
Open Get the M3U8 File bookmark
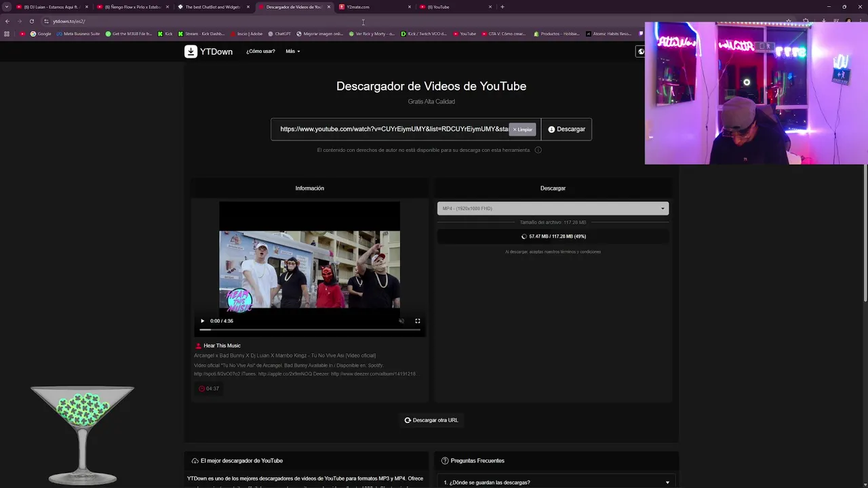pos(129,34)
